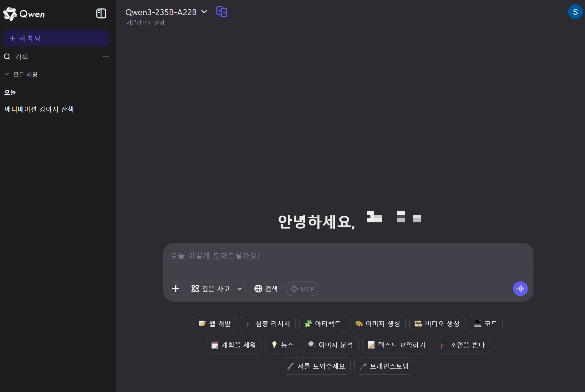Open the Qwen3-235B-A22B model selector dropdown

pyautogui.click(x=166, y=12)
